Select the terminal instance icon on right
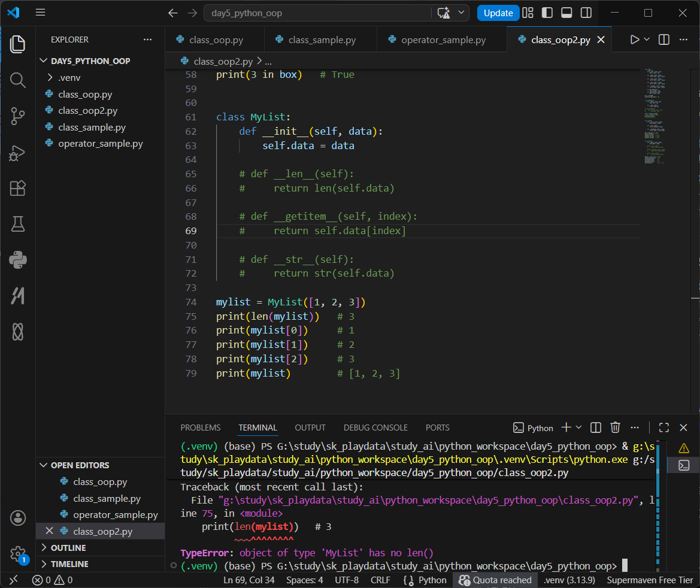This screenshot has height=588, width=700. point(684,465)
